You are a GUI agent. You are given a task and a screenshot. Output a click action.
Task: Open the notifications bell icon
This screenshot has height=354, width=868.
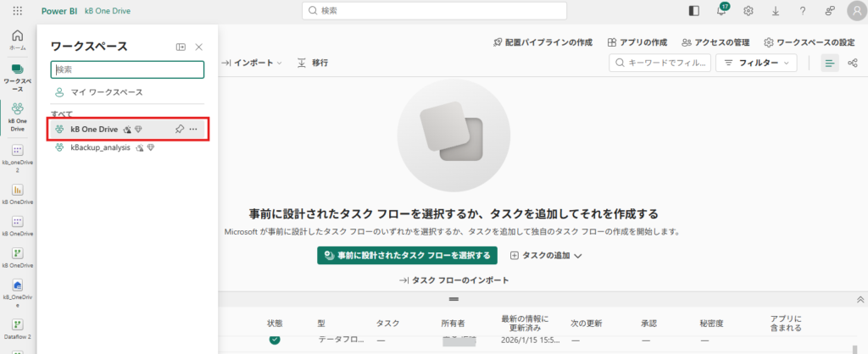tap(721, 11)
